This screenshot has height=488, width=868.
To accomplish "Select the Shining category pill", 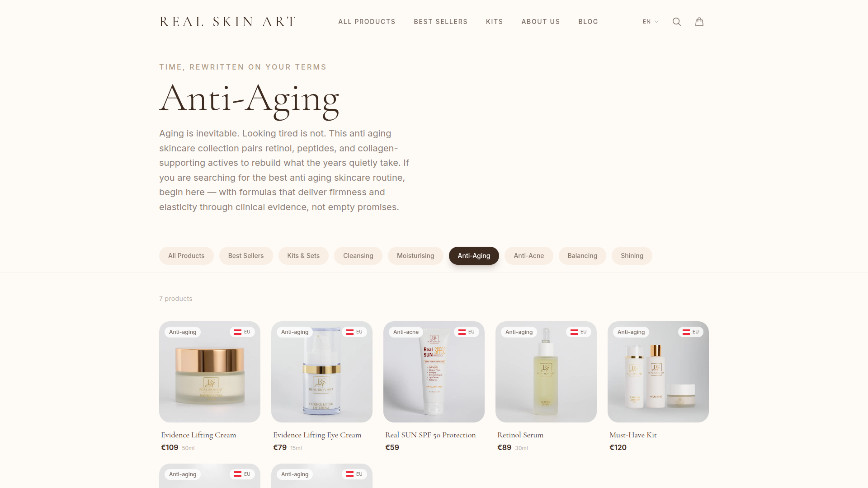I will click(x=632, y=256).
